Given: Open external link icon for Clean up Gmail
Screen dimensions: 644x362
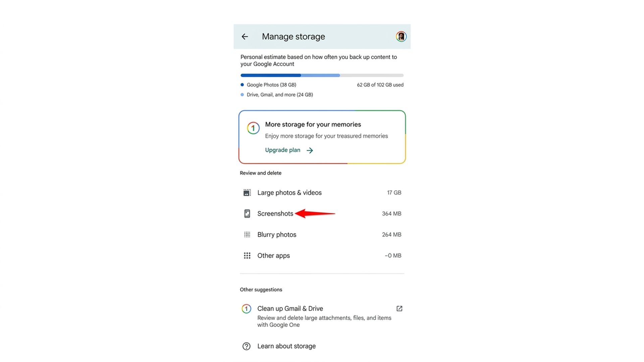Looking at the screenshot, I should (x=399, y=309).
